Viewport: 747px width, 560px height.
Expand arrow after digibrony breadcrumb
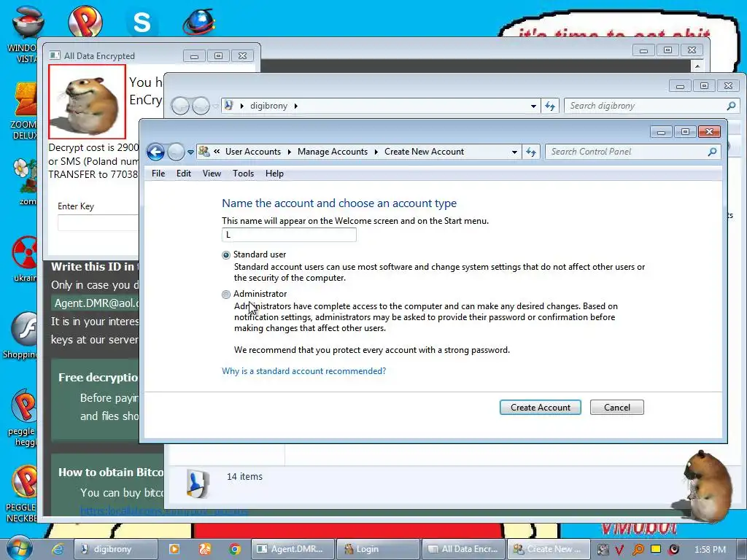[296, 106]
